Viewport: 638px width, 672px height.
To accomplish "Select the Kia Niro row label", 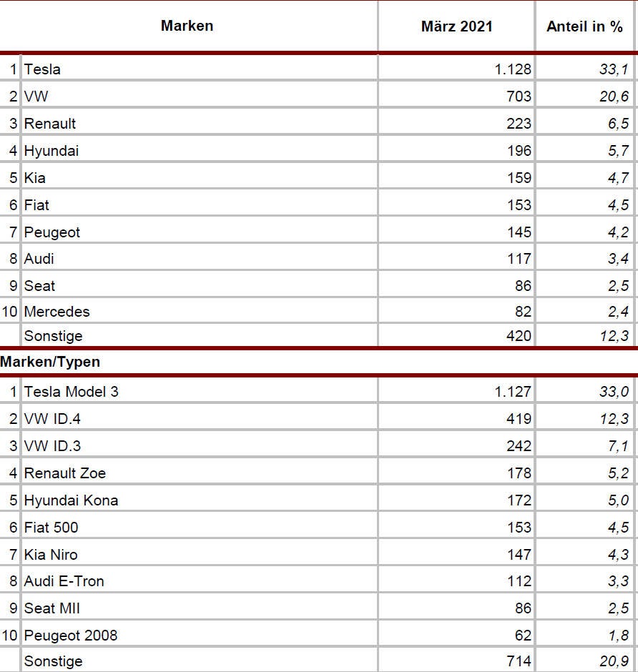I will (x=51, y=554).
